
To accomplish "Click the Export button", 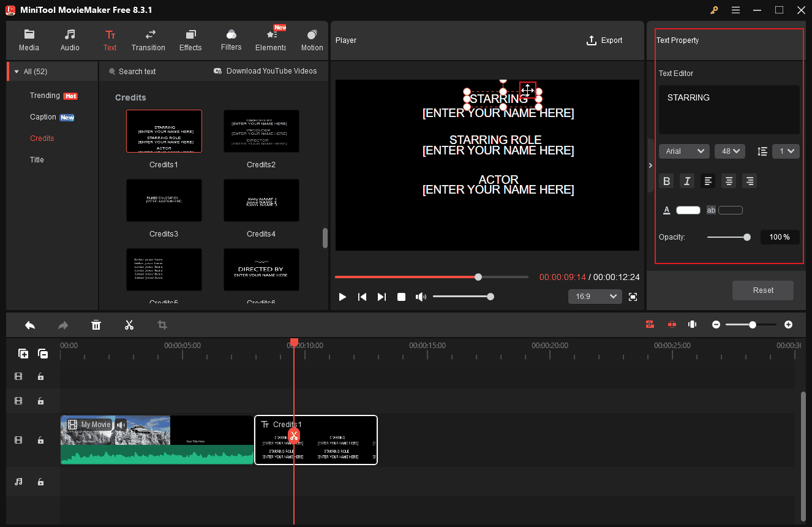I will (x=604, y=40).
